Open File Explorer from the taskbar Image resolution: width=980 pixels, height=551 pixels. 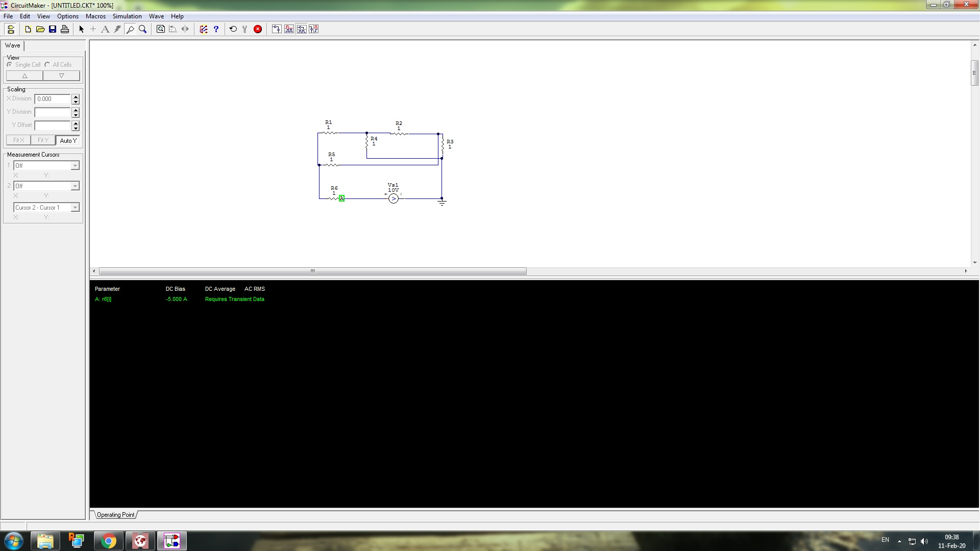pos(45,541)
